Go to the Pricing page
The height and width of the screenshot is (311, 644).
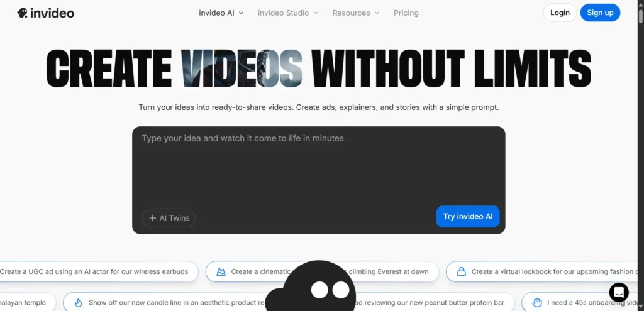[x=406, y=13]
